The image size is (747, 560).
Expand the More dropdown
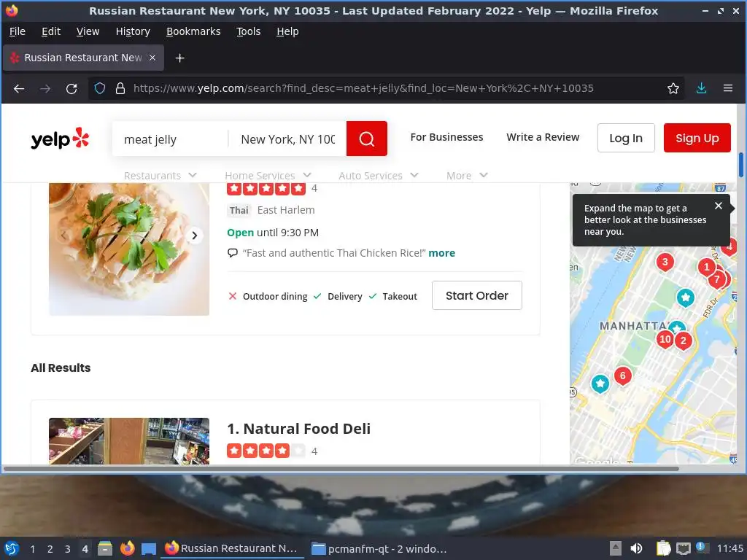(x=467, y=175)
